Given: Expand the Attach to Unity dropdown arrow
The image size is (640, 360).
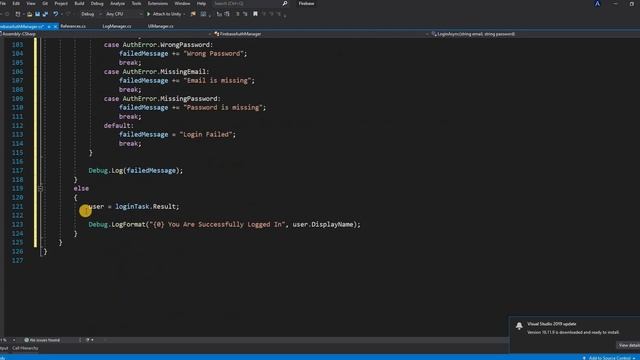Looking at the screenshot, I should tap(184, 14).
